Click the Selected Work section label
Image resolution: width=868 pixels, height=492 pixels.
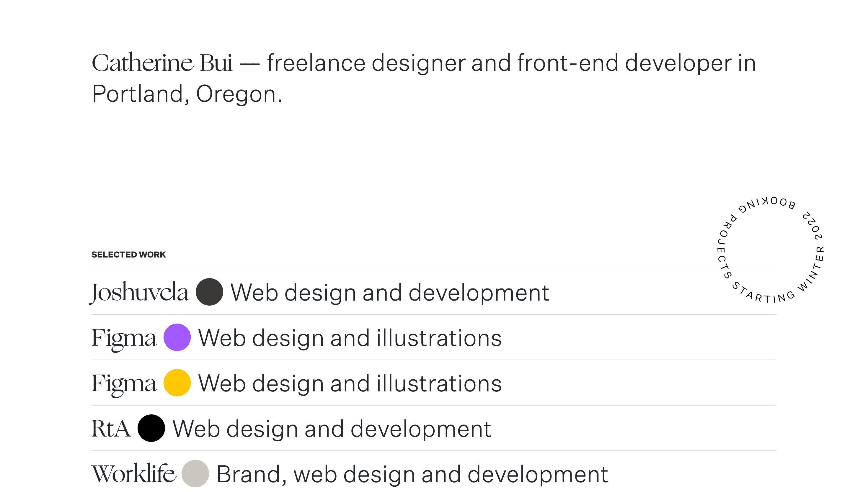pos(128,255)
